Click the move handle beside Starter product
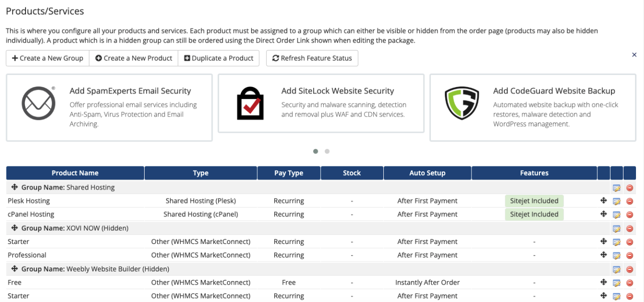Screen dimensions: 644x302 pos(604,241)
